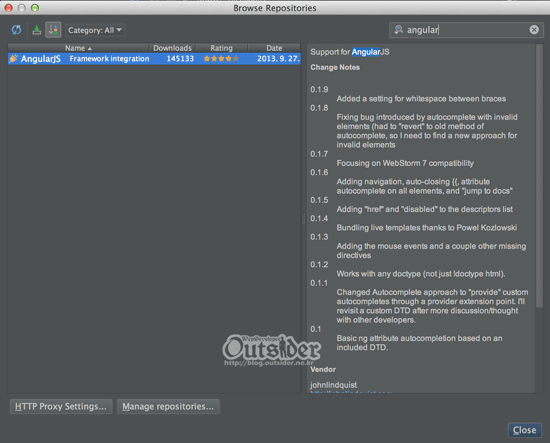Viewport: 550px width, 443px height.
Task: Open HTTP Proxy Settings dialog
Action: click(x=61, y=407)
